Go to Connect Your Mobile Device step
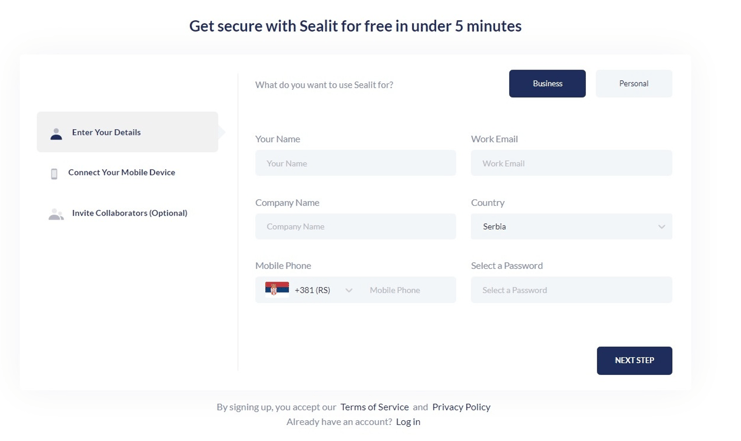 click(x=121, y=173)
